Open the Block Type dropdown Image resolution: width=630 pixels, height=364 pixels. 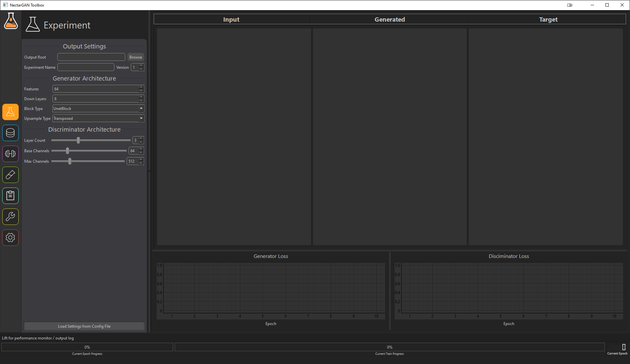[x=98, y=108]
